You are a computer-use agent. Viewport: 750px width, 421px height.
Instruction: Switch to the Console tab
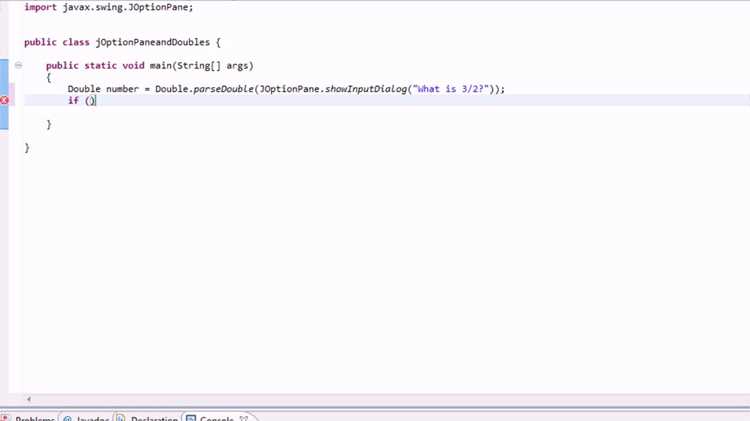217,418
